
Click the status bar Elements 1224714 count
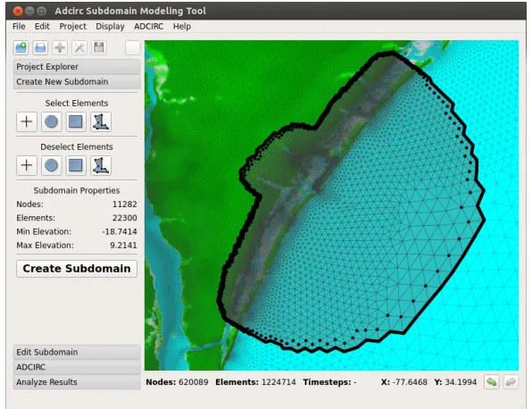point(255,382)
